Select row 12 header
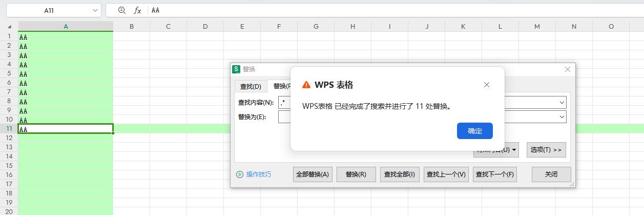 9,138
